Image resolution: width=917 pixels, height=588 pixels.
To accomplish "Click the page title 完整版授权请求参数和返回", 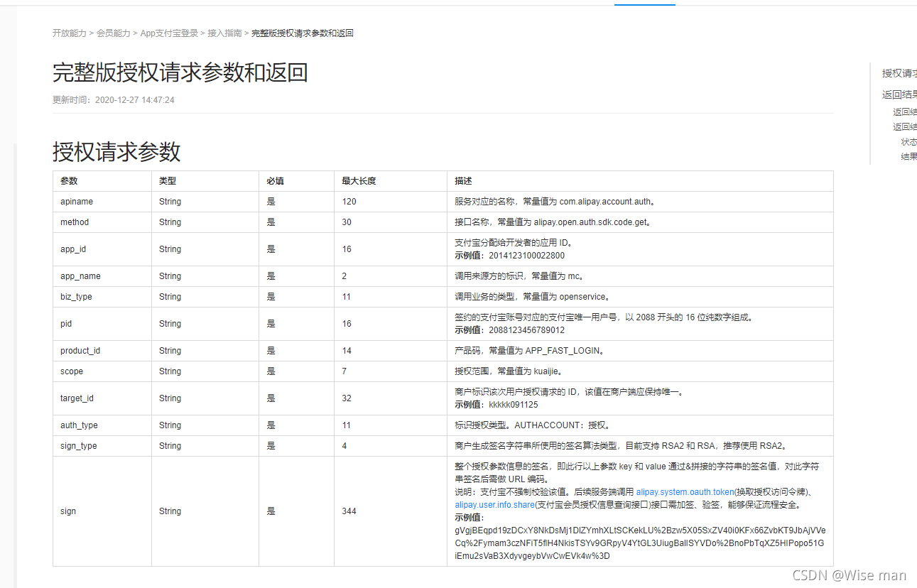I will [180, 72].
